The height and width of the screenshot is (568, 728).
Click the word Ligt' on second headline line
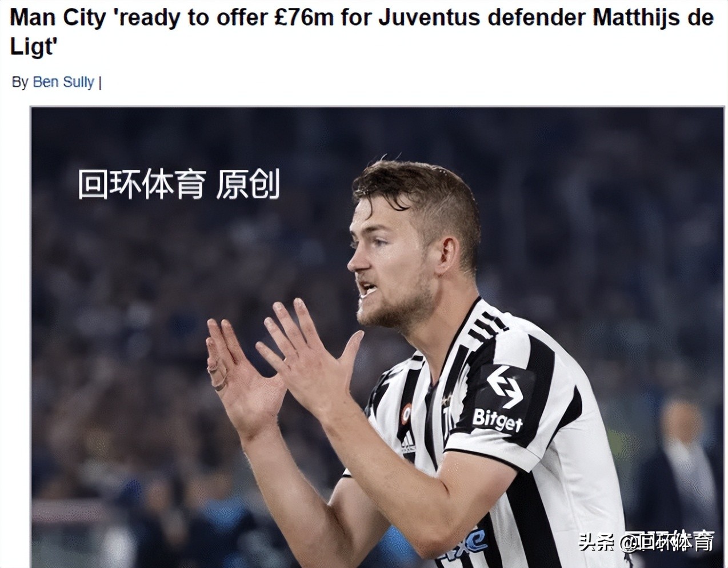pyautogui.click(x=34, y=46)
